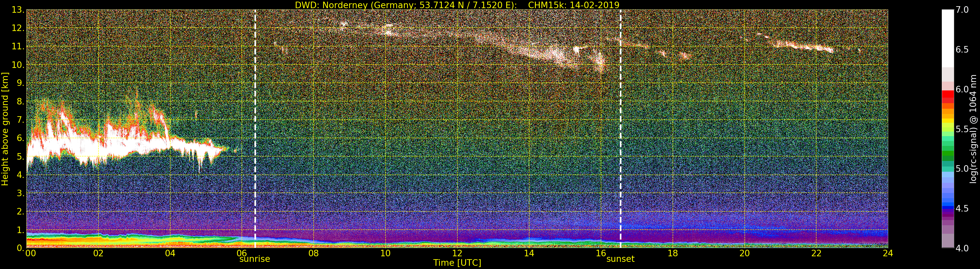The image size is (980, 269).
Task: Click the 'Height above ground [km]' axis label
Action: click(x=5, y=129)
